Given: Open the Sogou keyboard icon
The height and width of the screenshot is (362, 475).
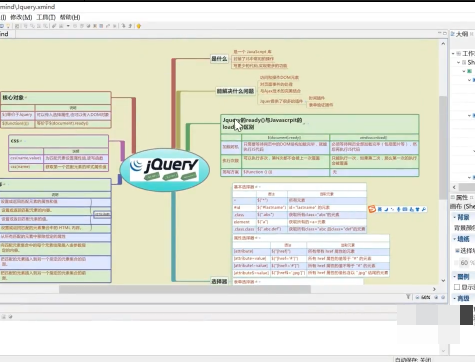Looking at the screenshot, I should click(405, 209).
